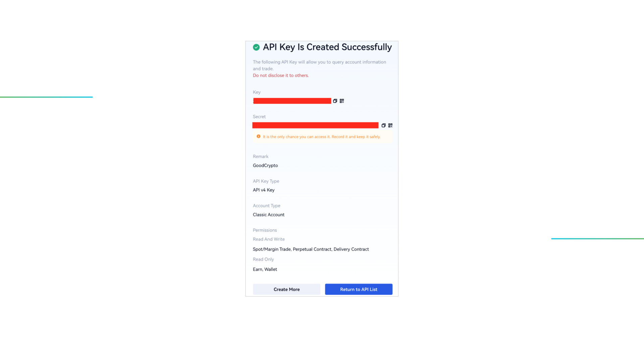The image size is (644, 338).
Task: Click the "API Key Is Created Successfully" heading
Action: pos(327,47)
